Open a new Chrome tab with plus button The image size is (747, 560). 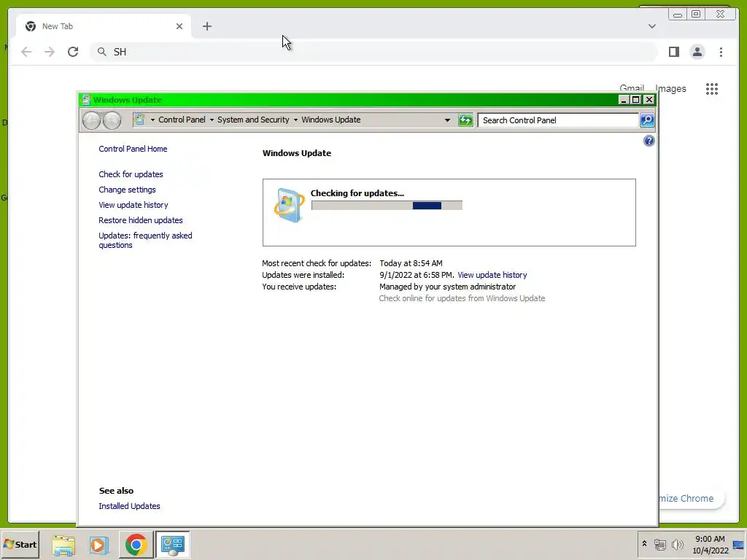pyautogui.click(x=206, y=27)
